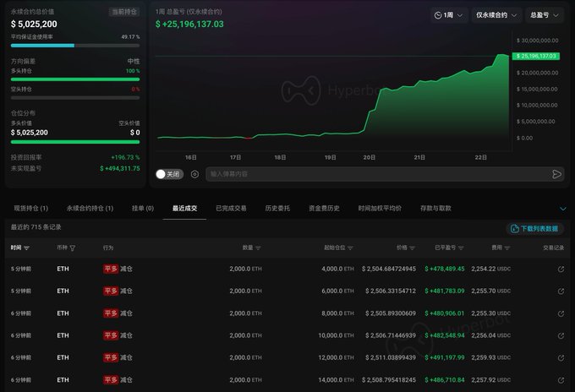Click price $2,504.684724945
575x392 pixels.
389,269
